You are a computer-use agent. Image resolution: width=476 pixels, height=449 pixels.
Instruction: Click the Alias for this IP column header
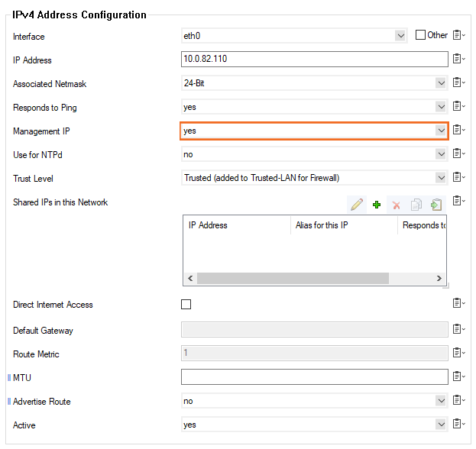pos(344,225)
